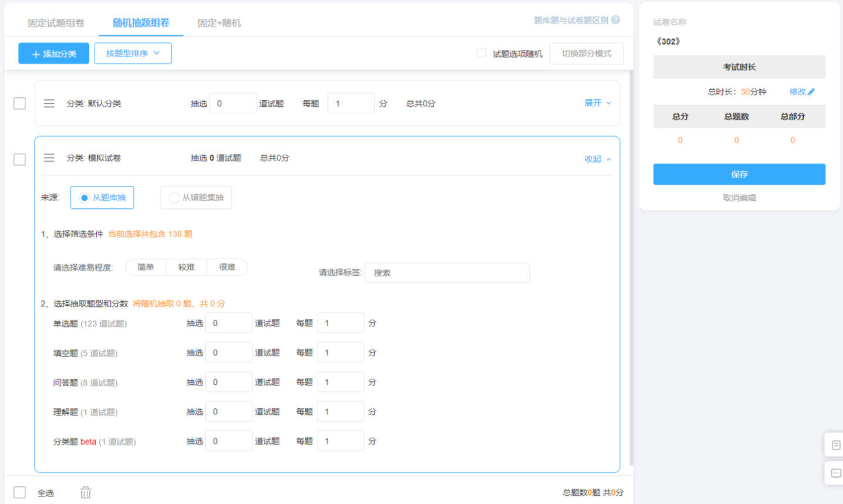
Task: Click the 请选择标签 search input field
Action: pos(447,273)
